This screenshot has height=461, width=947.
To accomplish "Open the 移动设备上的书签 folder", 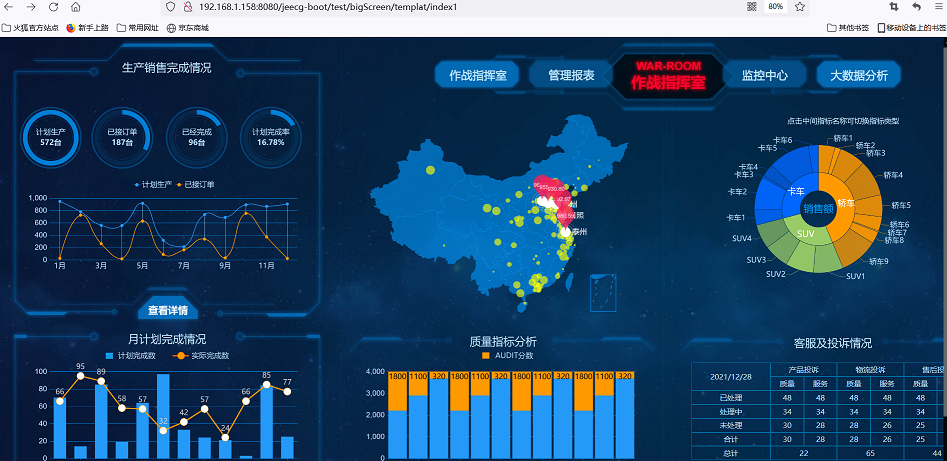I will pos(912,28).
